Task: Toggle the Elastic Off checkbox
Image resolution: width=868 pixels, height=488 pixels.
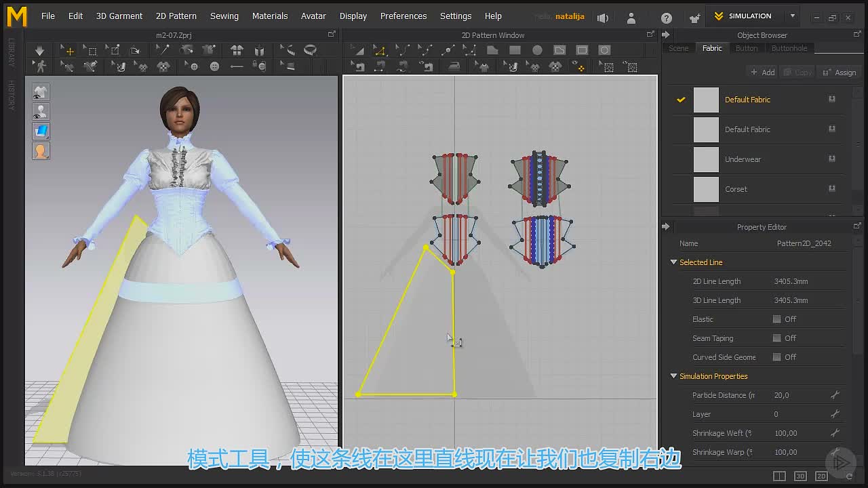Action: coord(776,319)
